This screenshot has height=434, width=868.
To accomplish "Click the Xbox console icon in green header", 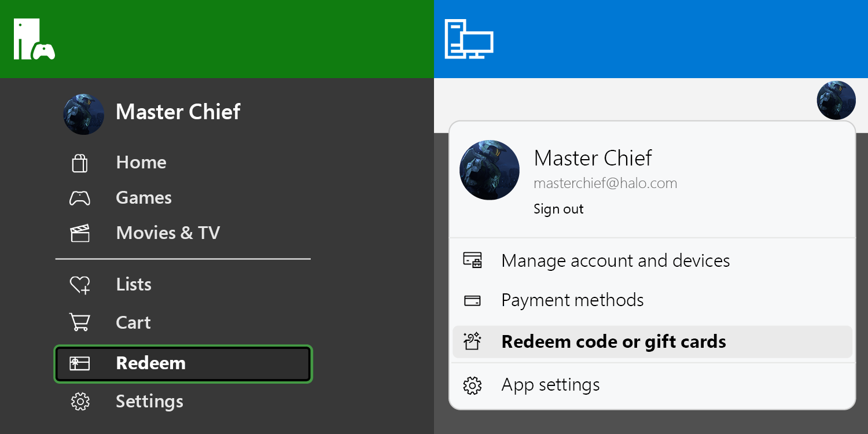I will click(x=34, y=39).
